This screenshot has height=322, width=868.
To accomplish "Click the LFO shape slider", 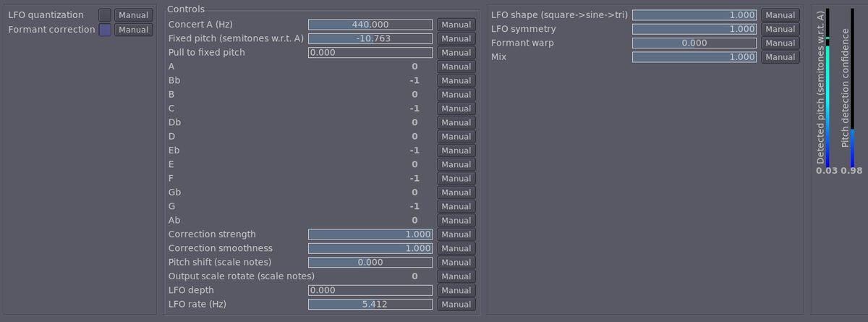I will point(694,15).
